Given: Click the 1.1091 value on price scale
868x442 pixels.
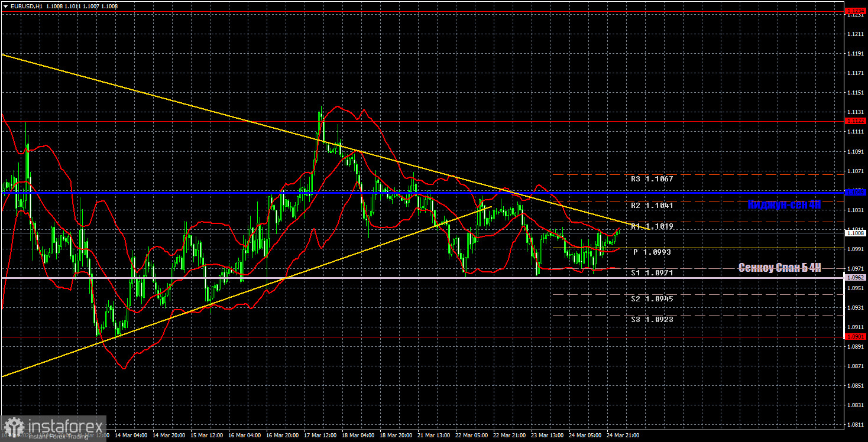Looking at the screenshot, I should [x=856, y=151].
